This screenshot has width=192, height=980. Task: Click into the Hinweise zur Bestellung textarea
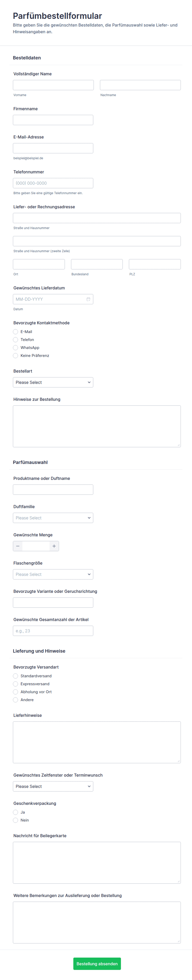[x=97, y=426]
